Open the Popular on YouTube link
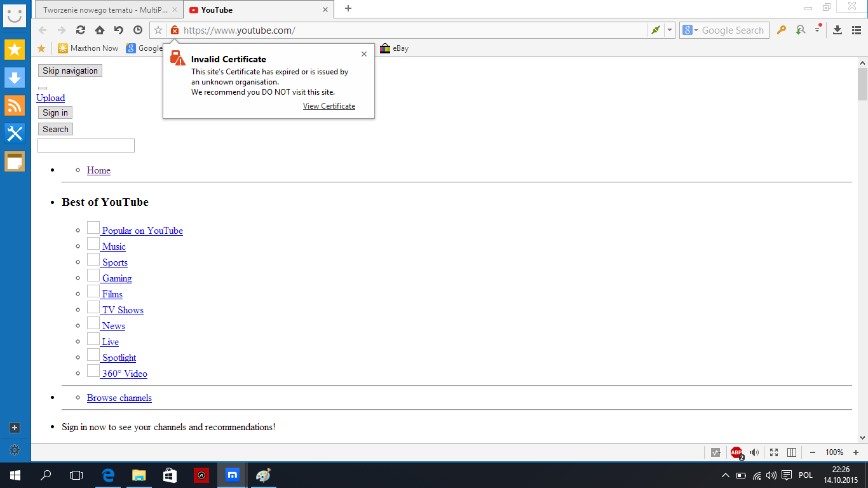Image resolution: width=868 pixels, height=488 pixels. point(142,231)
